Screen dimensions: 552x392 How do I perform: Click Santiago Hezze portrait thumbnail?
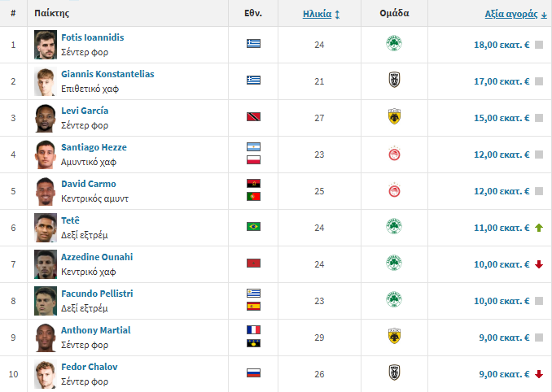pyautogui.click(x=46, y=155)
